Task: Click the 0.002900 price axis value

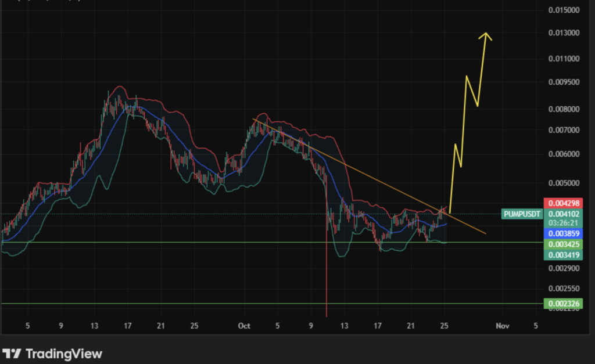Action: tap(564, 268)
